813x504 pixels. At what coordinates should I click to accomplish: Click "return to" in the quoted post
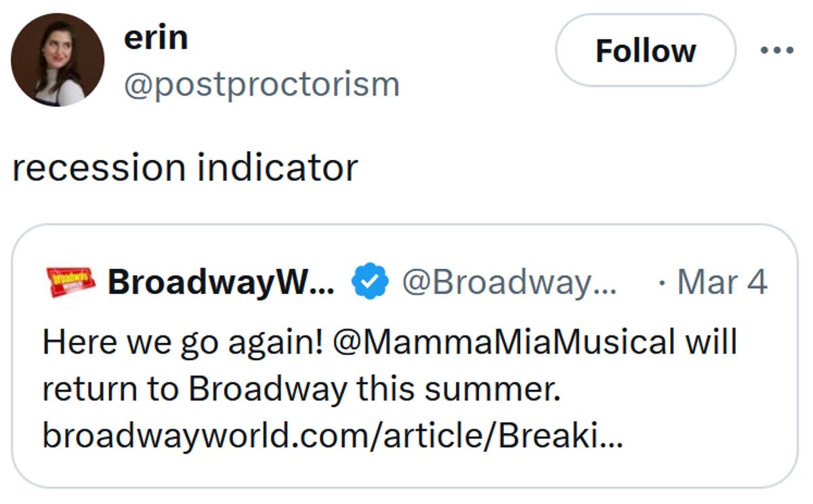[x=110, y=390]
